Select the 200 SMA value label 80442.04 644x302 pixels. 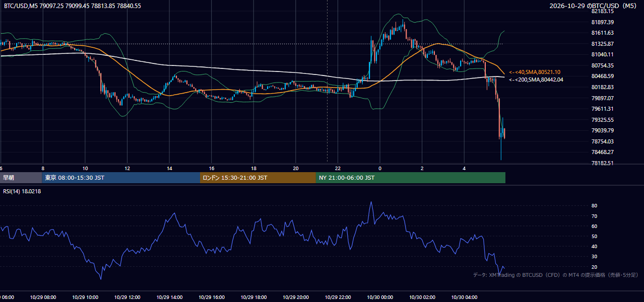[536, 80]
